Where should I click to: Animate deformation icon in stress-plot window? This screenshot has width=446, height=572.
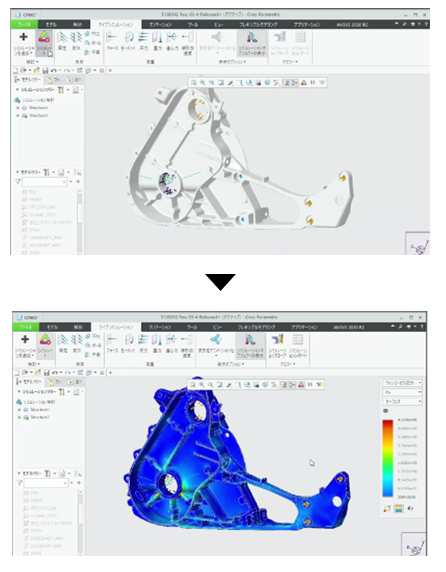(216, 340)
